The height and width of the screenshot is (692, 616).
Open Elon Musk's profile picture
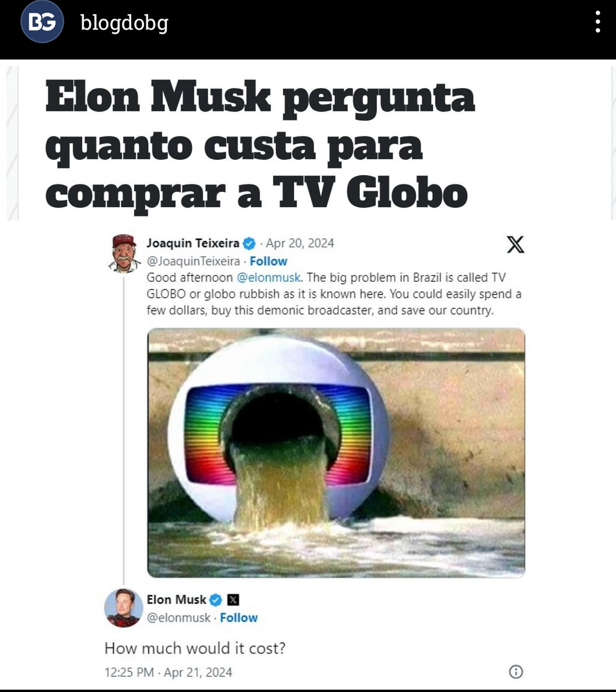124,608
